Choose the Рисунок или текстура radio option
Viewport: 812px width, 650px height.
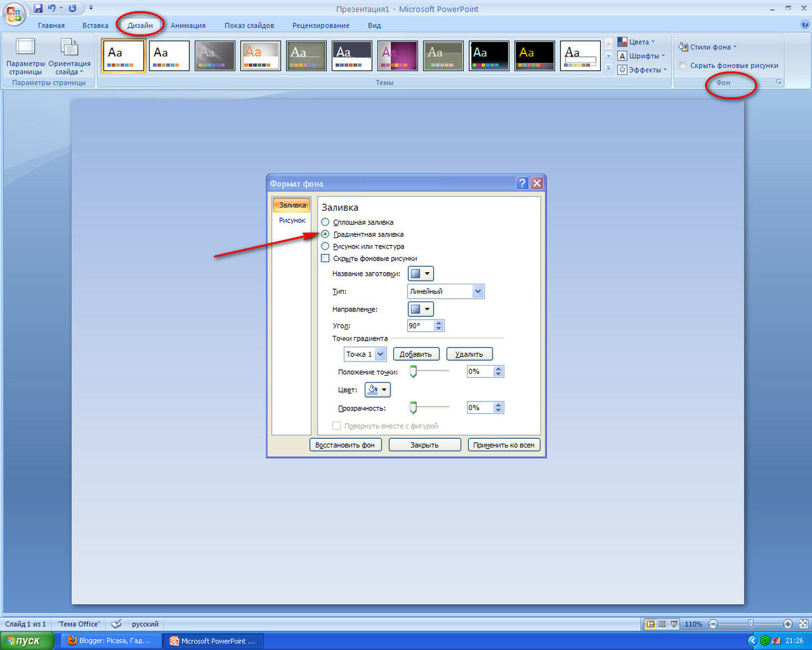click(x=325, y=246)
